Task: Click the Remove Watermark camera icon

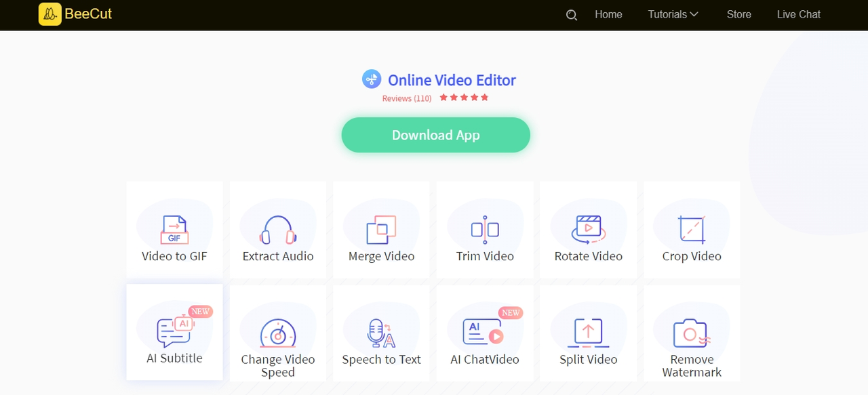Action: tap(692, 333)
